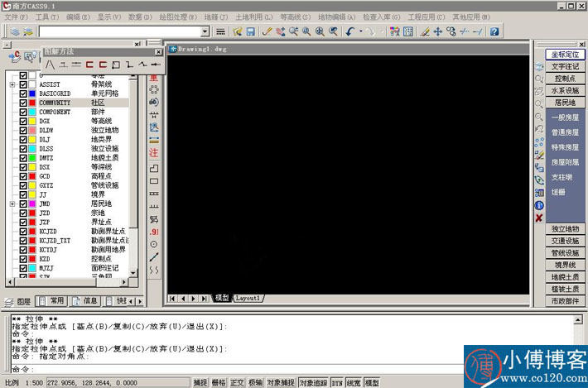Click the panel tabs left scroll arrow

131,301
